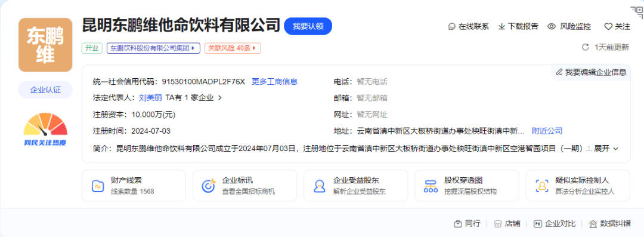Open 更多工商信息 link

[274, 81]
